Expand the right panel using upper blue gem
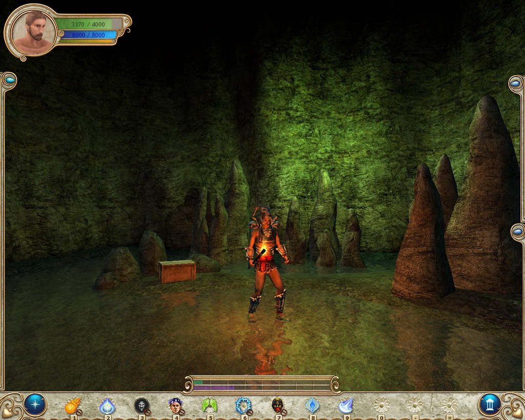 click(x=516, y=83)
